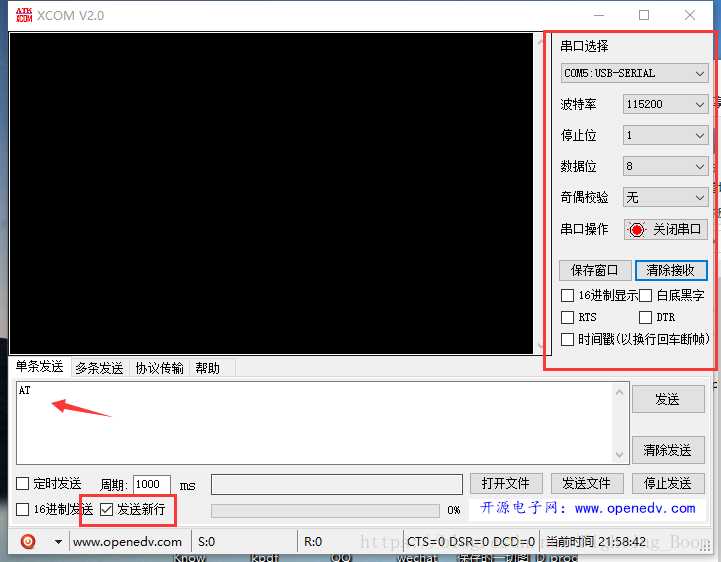
Task: Click the R:0 received counter in status bar
Action: click(313, 542)
